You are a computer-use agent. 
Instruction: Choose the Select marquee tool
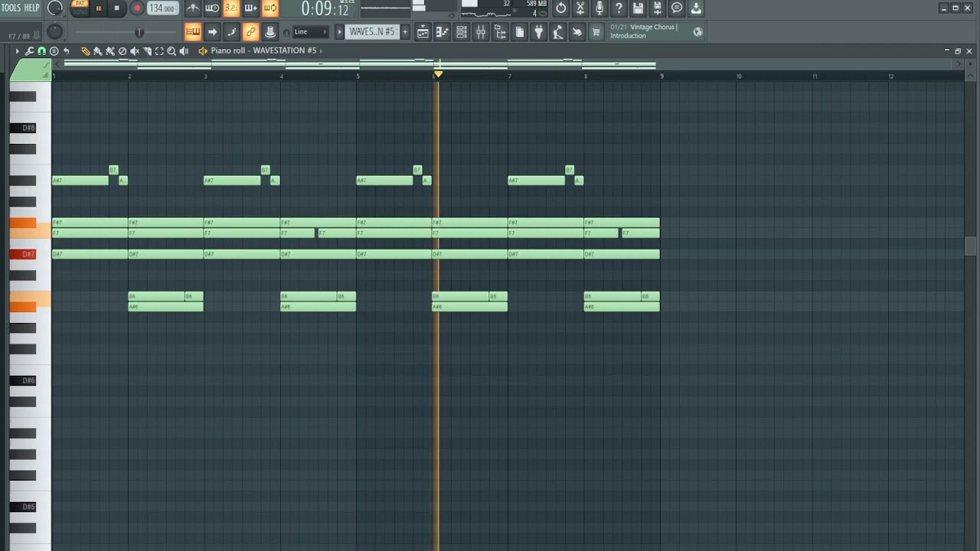click(159, 51)
